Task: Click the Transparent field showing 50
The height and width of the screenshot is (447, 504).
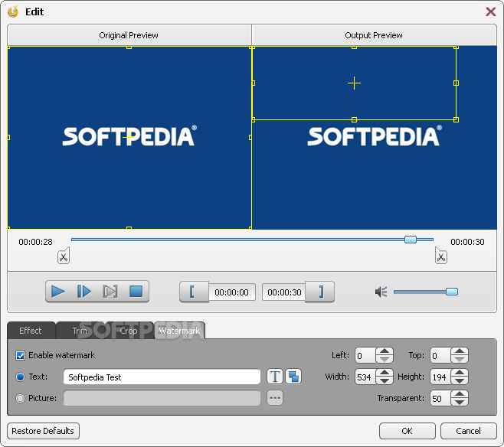Action: (x=440, y=398)
